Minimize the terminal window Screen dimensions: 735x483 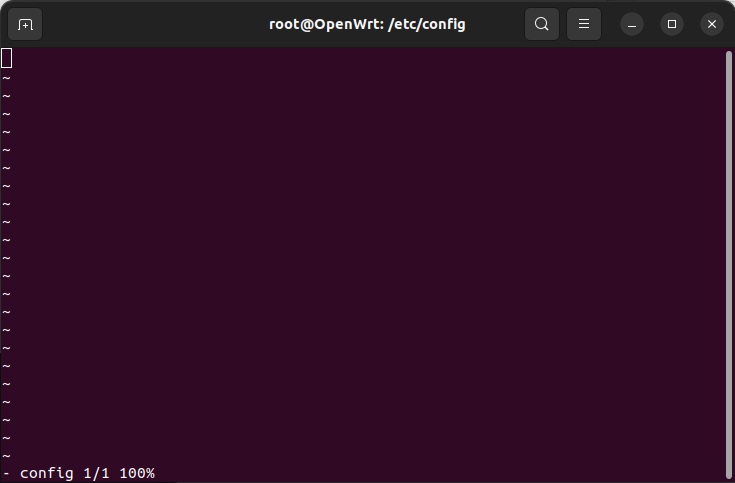tap(632, 24)
